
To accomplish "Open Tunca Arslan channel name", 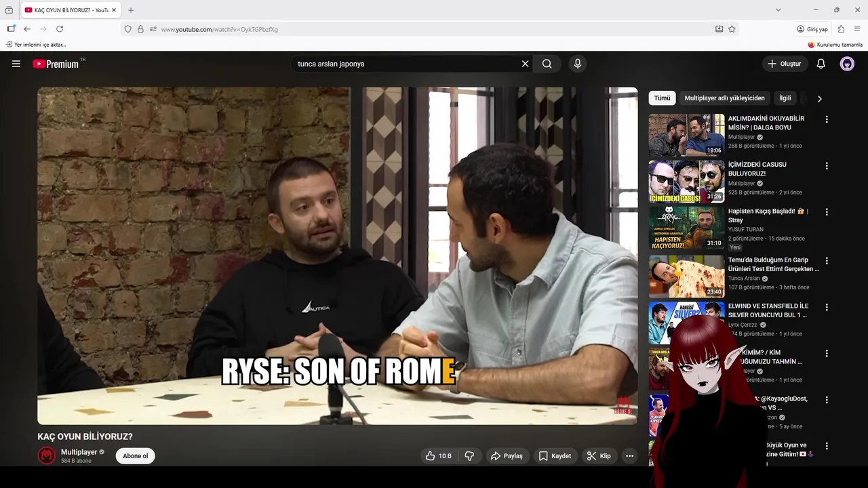I will pyautogui.click(x=744, y=278).
